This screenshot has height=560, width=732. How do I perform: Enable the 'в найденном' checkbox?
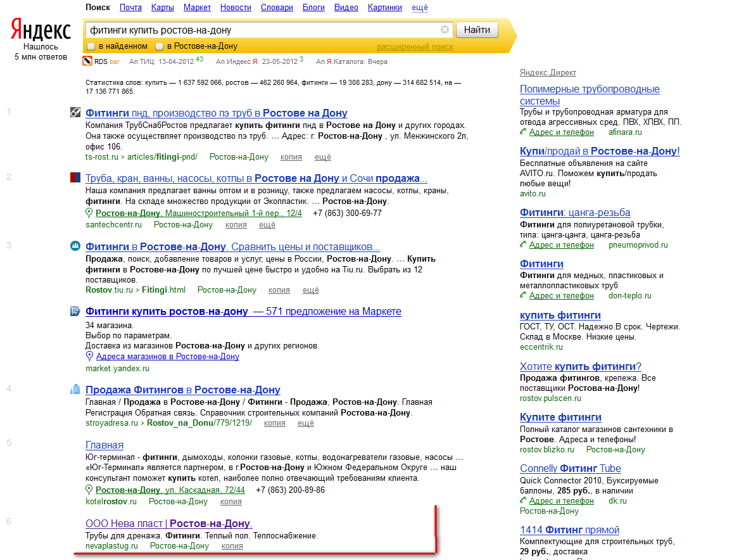[91, 46]
